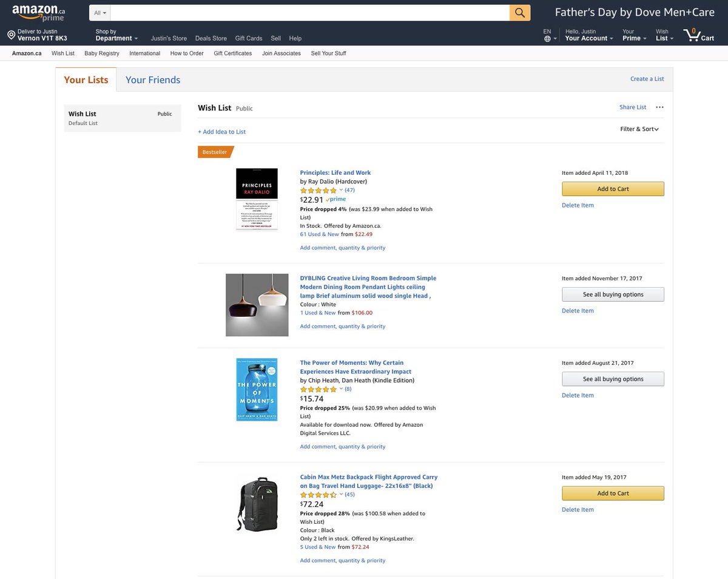Click the search magnifying glass button
Image resolution: width=728 pixels, height=579 pixels.
click(x=520, y=13)
